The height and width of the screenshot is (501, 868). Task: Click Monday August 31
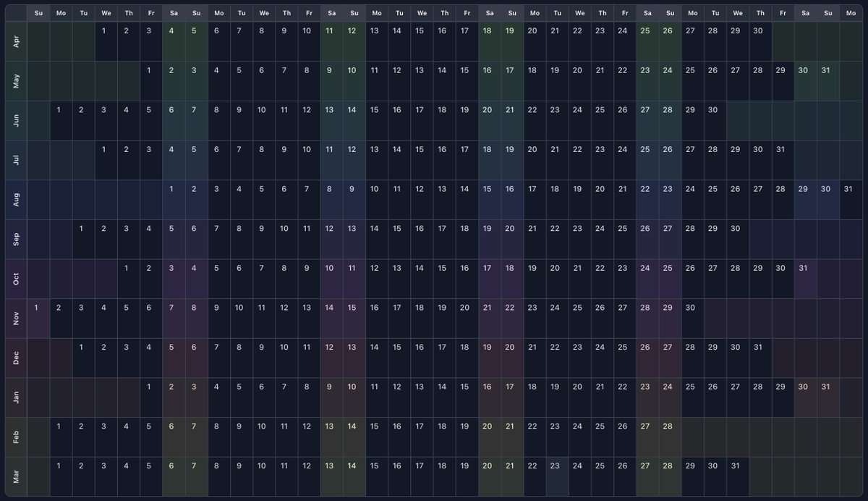click(x=851, y=199)
